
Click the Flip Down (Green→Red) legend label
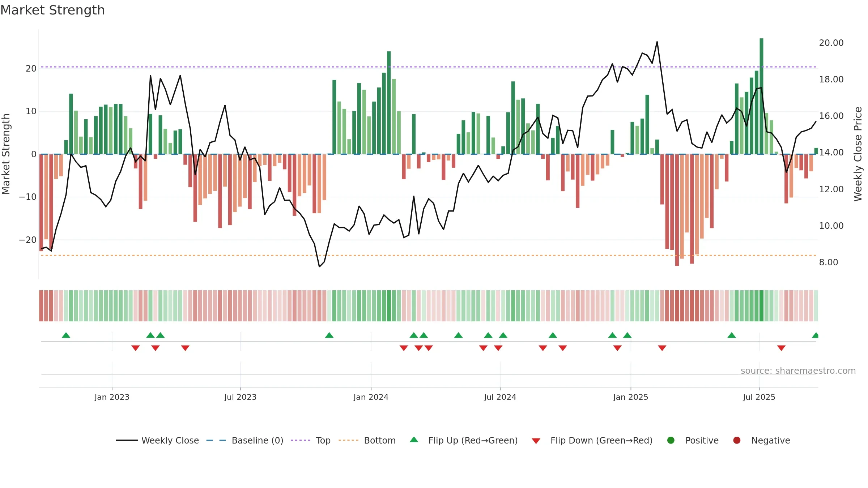coord(601,440)
